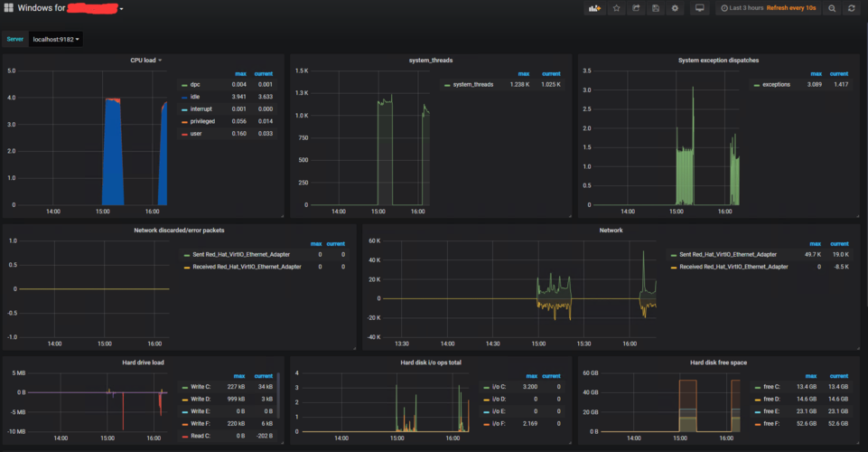Image resolution: width=868 pixels, height=452 pixels.
Task: Sort CPU load legend by max column
Action: tap(240, 73)
